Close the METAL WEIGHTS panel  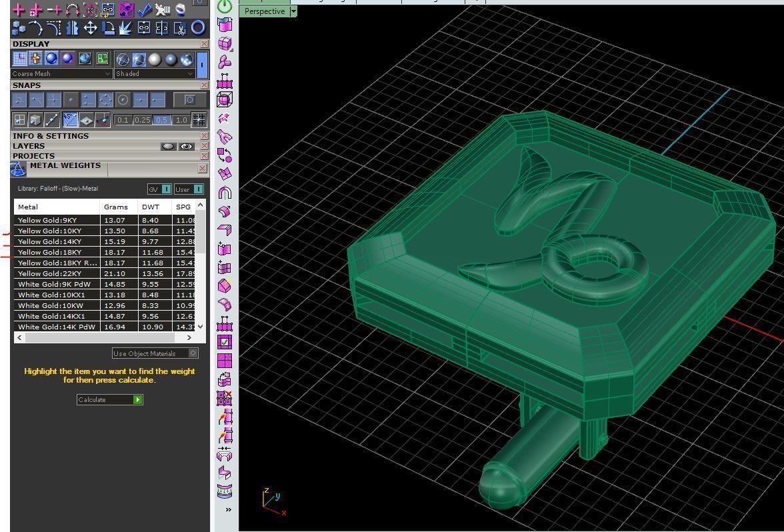point(202,169)
